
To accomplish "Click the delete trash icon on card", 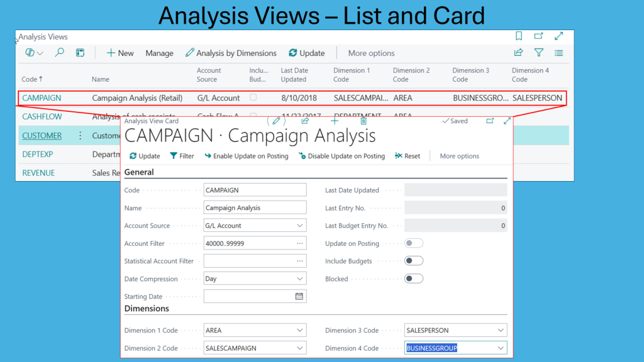I will (364, 121).
